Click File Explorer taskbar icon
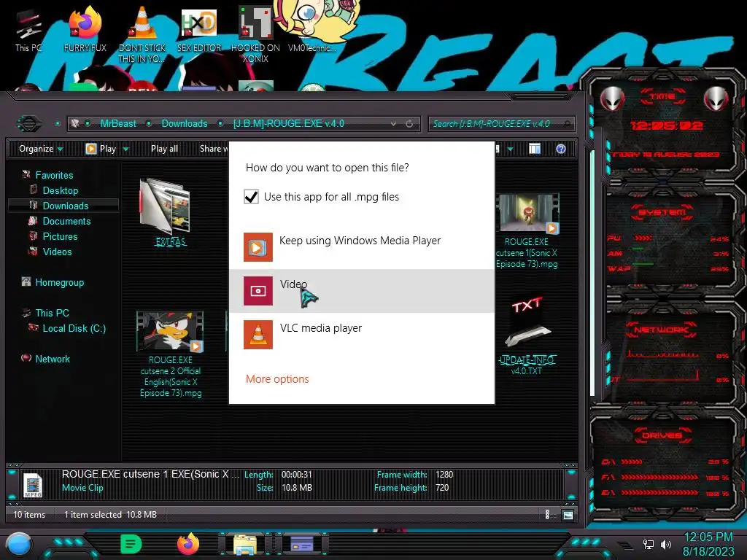Image resolution: width=747 pixels, height=560 pixels. (x=245, y=545)
